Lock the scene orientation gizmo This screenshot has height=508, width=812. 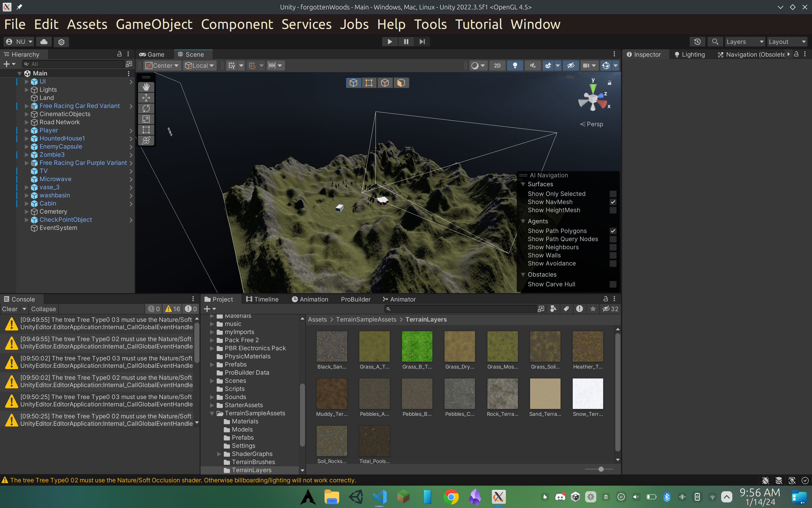609,83
